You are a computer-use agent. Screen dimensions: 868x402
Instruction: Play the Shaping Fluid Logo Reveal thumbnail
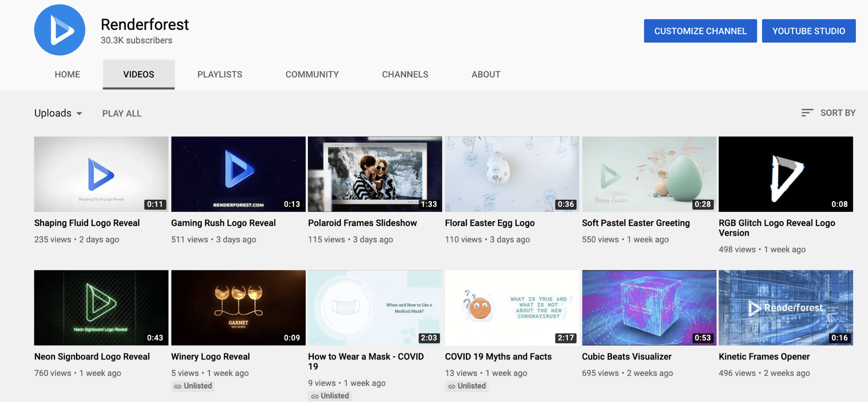101,174
